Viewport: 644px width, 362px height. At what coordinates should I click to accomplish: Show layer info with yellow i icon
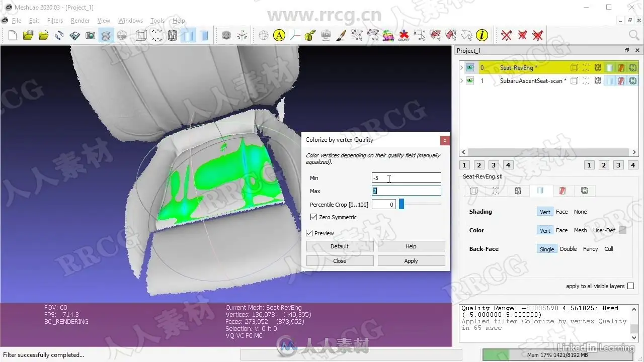pyautogui.click(x=482, y=35)
